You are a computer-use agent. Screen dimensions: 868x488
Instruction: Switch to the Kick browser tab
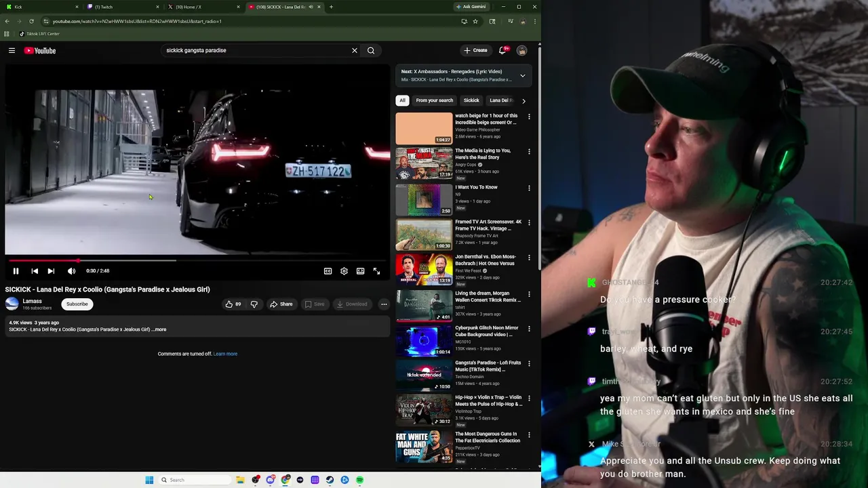(41, 7)
